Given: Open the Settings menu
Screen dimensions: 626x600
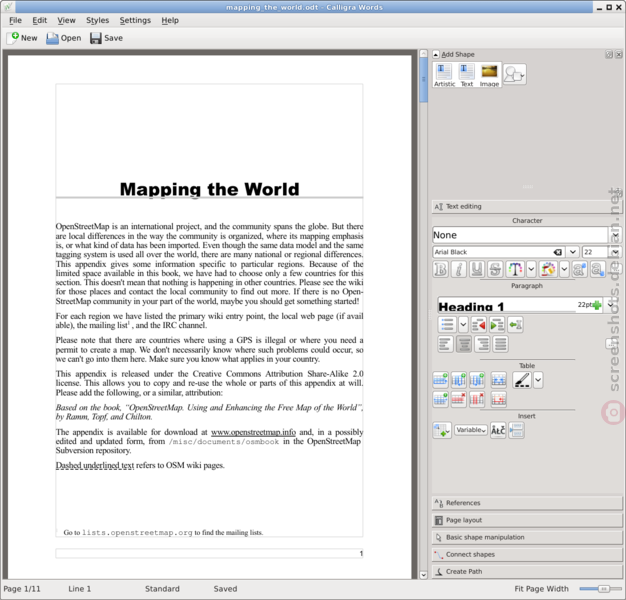Looking at the screenshot, I should 135,20.
